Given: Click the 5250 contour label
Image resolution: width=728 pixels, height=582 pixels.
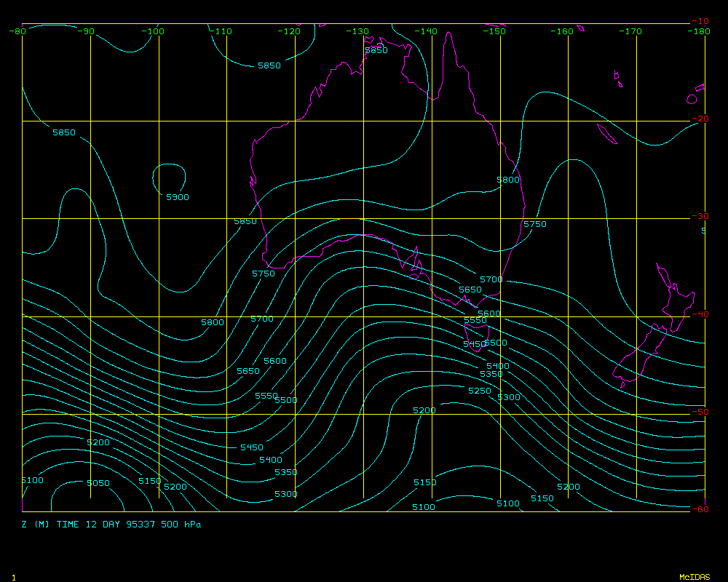Looking at the screenshot, I should (480, 391).
